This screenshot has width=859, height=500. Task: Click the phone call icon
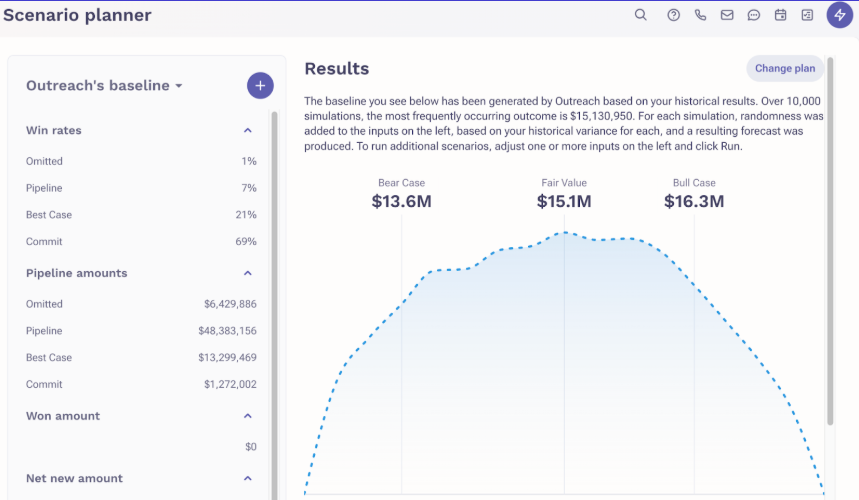tap(700, 15)
